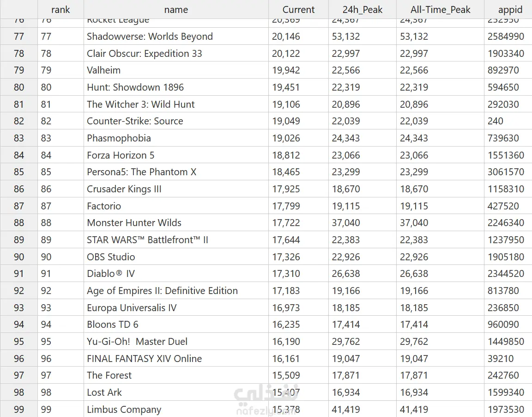
Task: Select the gray row header numbered 83
Action: [19, 138]
